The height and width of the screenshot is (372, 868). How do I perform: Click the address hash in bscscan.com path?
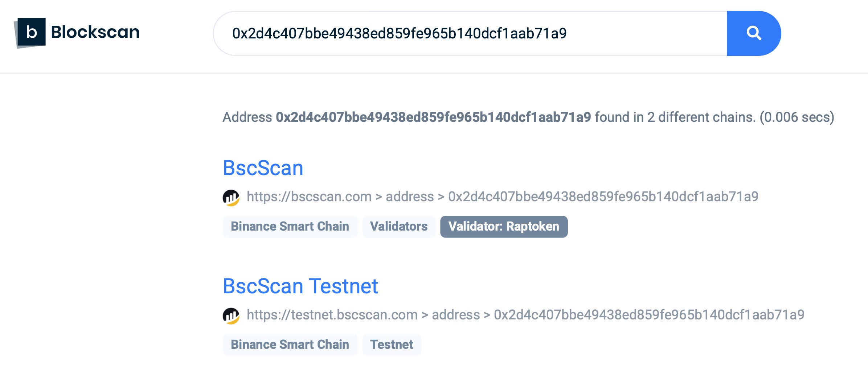pos(603,197)
